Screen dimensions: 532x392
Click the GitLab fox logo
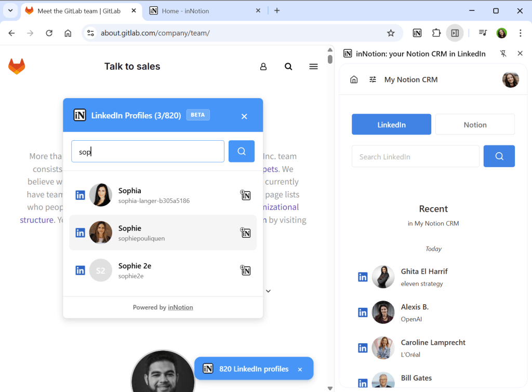coord(17,66)
